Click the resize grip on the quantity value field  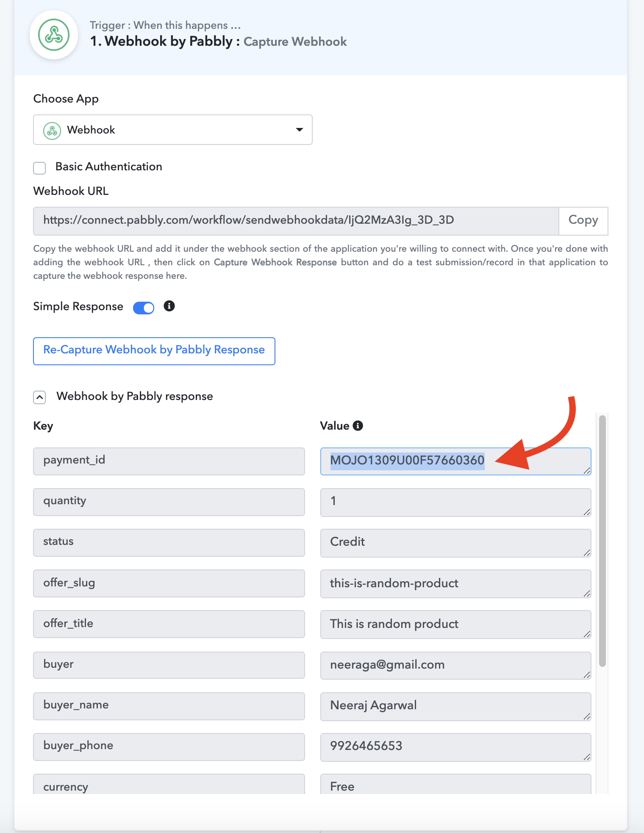point(586,512)
